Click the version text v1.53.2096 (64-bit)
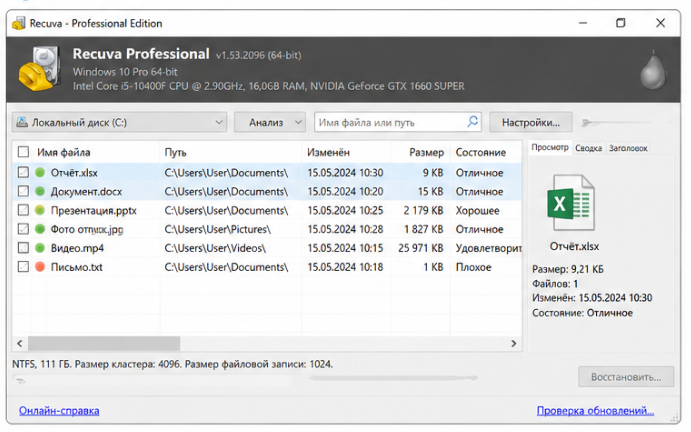 (x=258, y=55)
